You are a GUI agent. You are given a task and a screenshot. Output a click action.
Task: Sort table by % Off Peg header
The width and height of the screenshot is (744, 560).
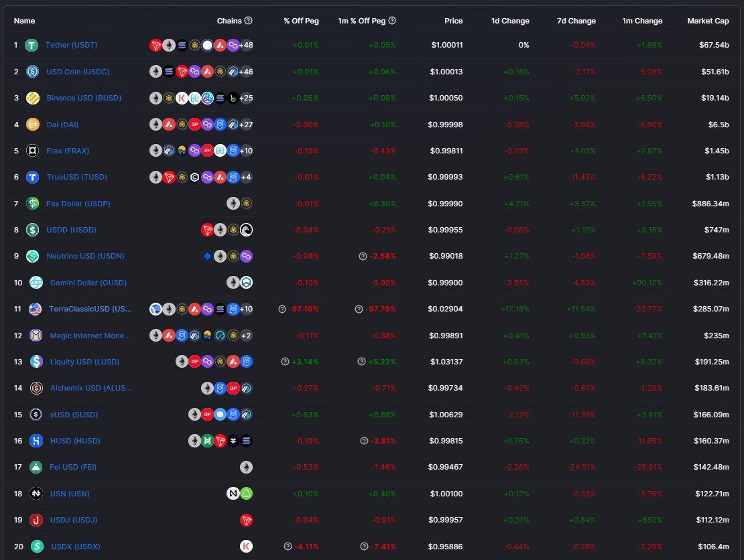(302, 21)
